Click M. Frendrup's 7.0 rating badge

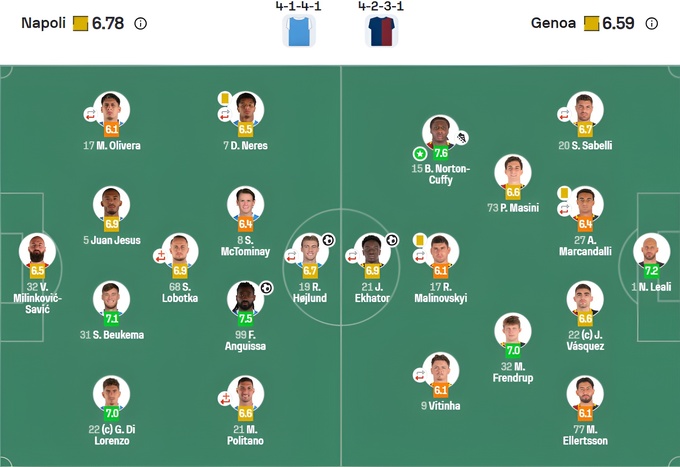[513, 350]
